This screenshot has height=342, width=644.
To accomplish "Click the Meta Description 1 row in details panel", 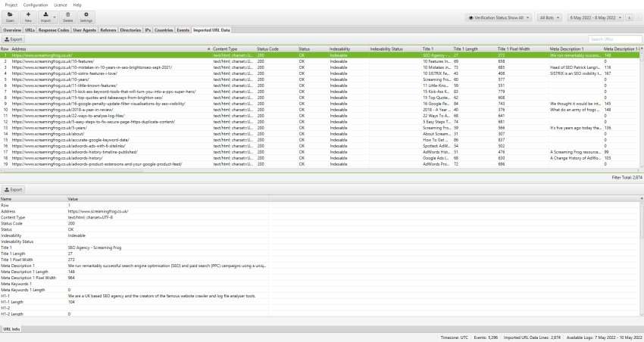I will click(x=320, y=266).
